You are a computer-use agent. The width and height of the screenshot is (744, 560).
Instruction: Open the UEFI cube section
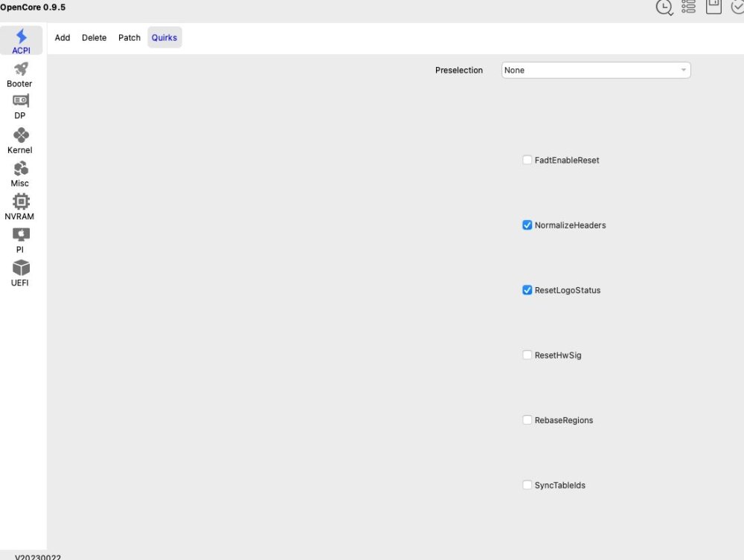(20, 274)
